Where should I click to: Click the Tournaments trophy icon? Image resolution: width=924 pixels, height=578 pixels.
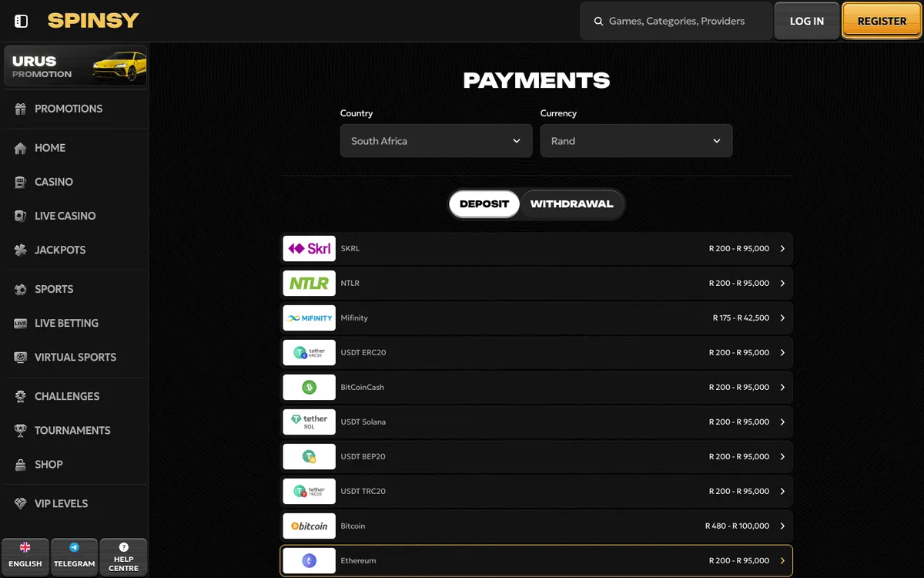coord(21,431)
